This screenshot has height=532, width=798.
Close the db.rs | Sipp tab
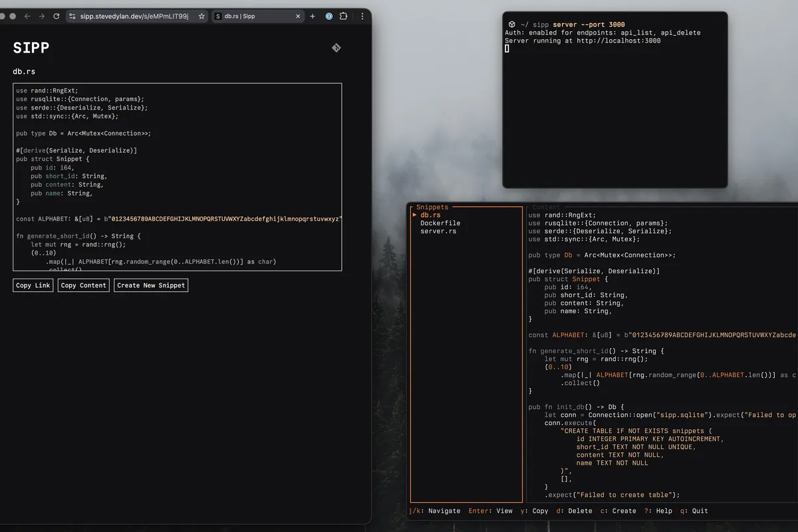(x=297, y=16)
